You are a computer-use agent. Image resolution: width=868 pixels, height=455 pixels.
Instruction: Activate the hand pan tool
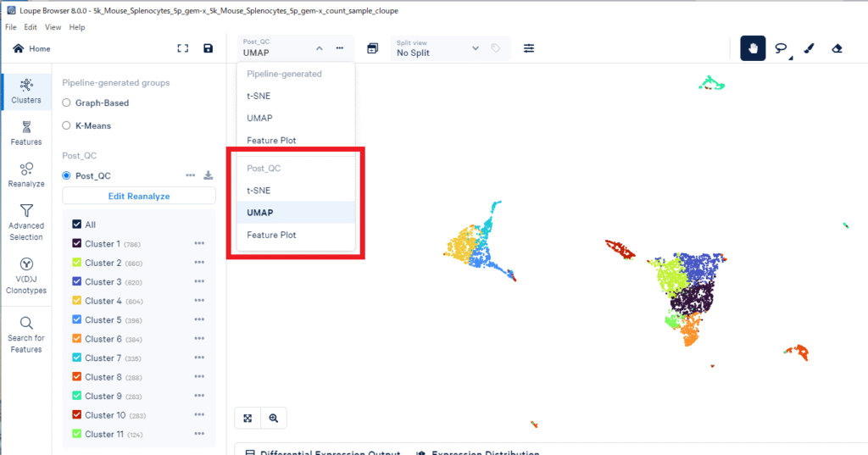[753, 48]
